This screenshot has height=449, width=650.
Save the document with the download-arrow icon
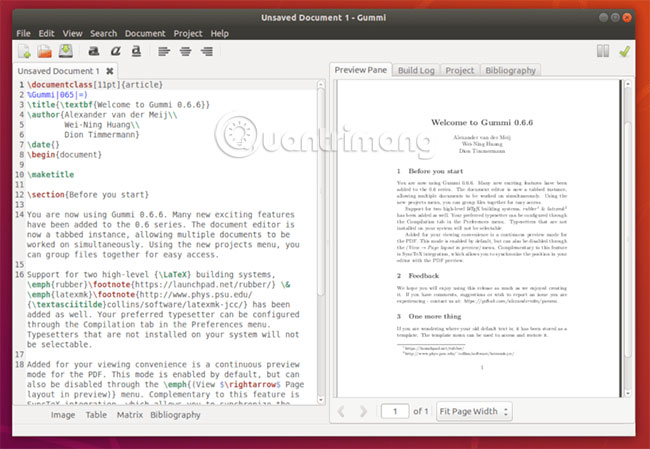pyautogui.click(x=65, y=51)
